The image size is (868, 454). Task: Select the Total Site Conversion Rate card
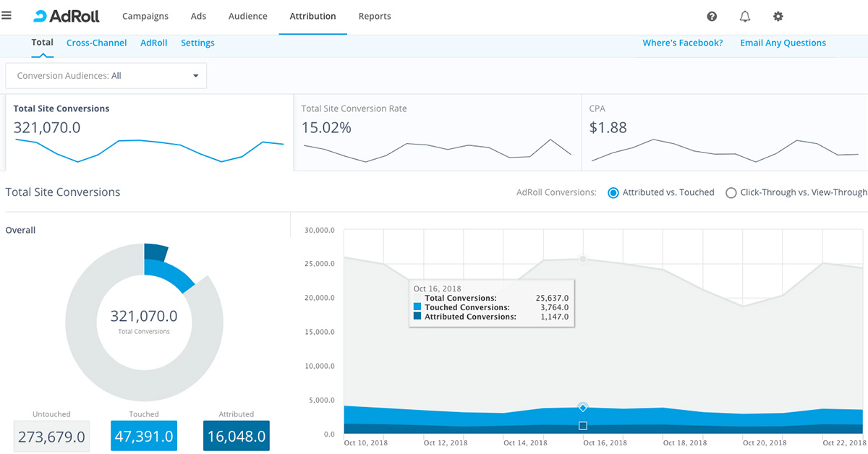(437, 132)
